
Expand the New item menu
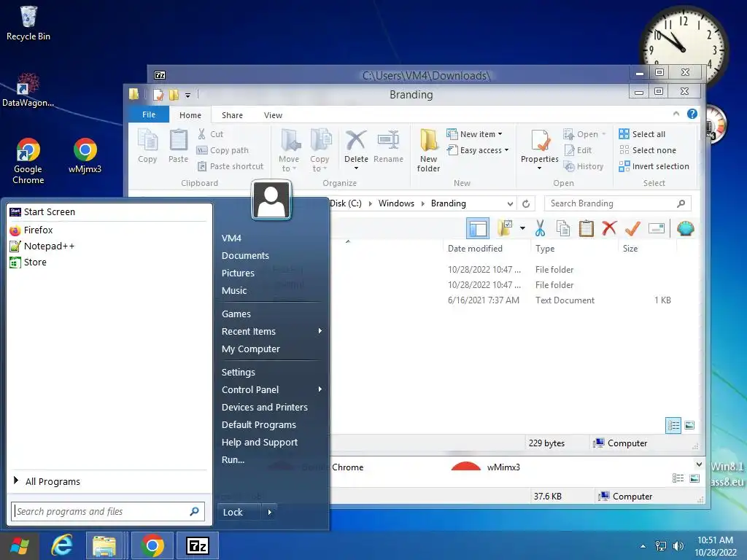pos(474,134)
